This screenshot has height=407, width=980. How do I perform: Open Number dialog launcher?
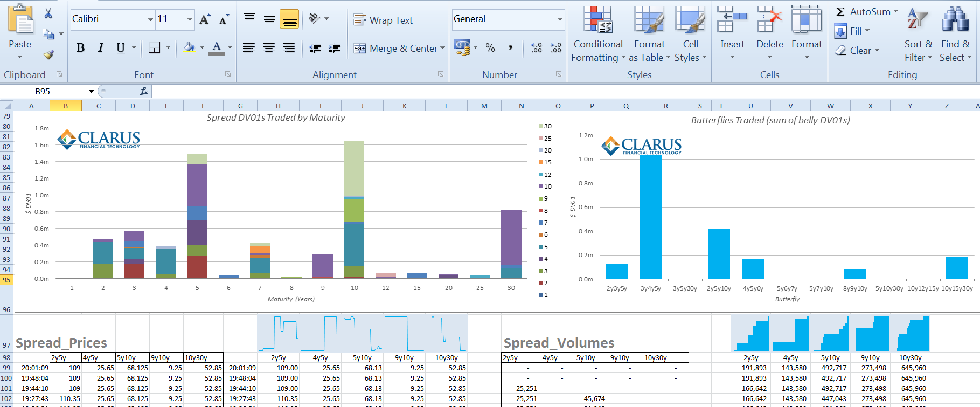[x=559, y=74]
